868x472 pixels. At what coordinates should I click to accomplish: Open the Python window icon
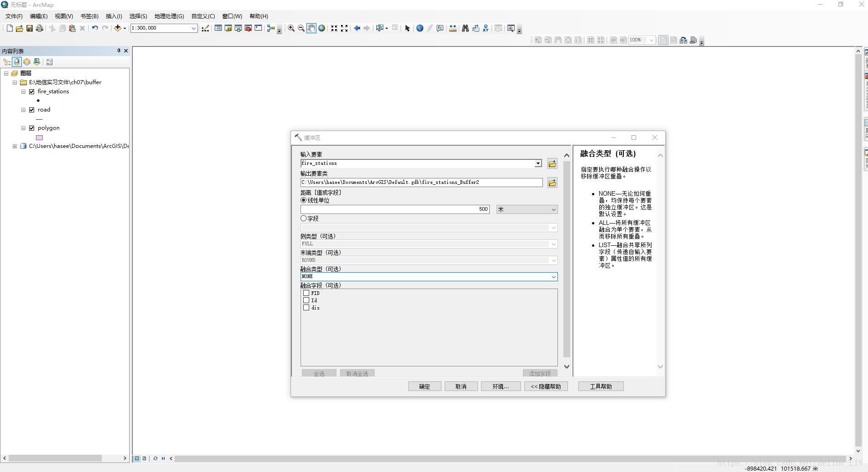(258, 28)
